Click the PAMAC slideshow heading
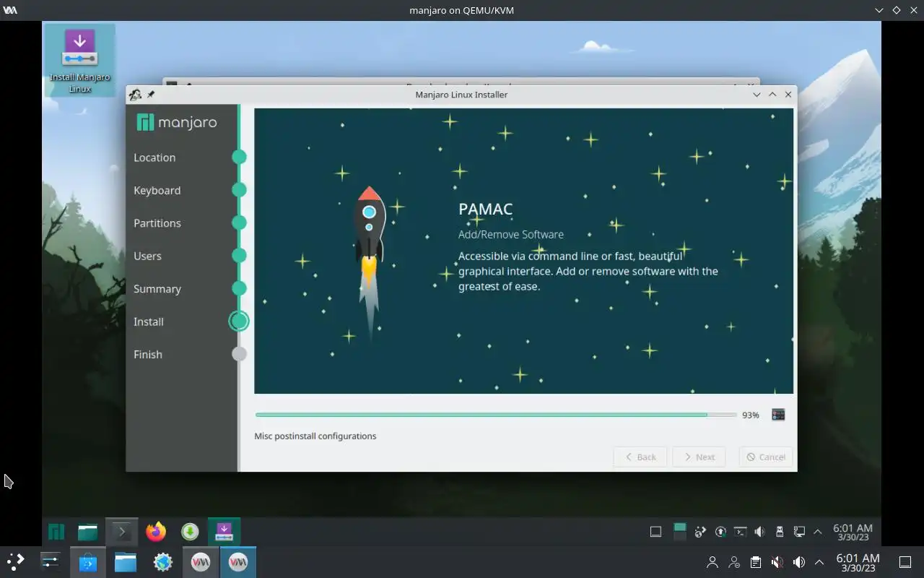Image resolution: width=924 pixels, height=578 pixels. pos(485,209)
